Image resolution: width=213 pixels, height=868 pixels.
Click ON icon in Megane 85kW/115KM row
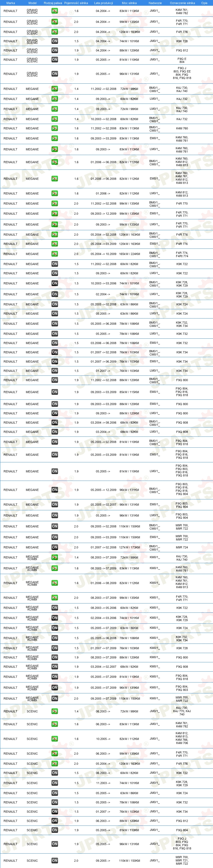[54, 392]
